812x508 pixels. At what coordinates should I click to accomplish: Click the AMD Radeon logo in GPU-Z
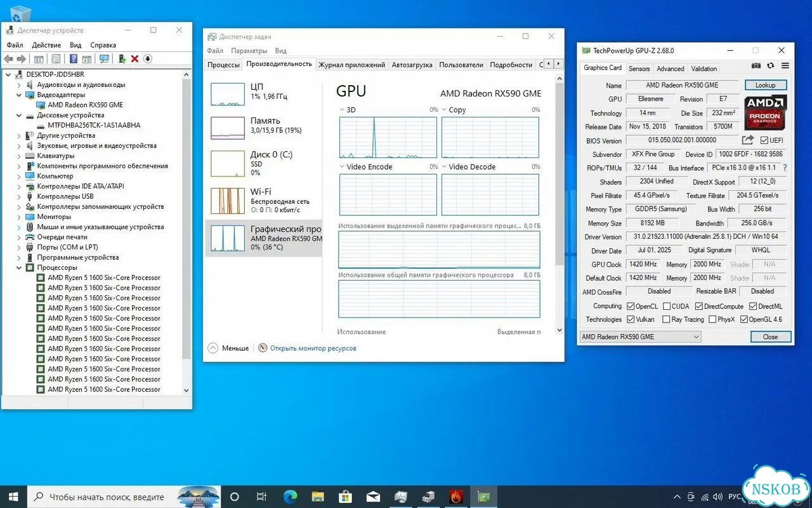coord(766,112)
